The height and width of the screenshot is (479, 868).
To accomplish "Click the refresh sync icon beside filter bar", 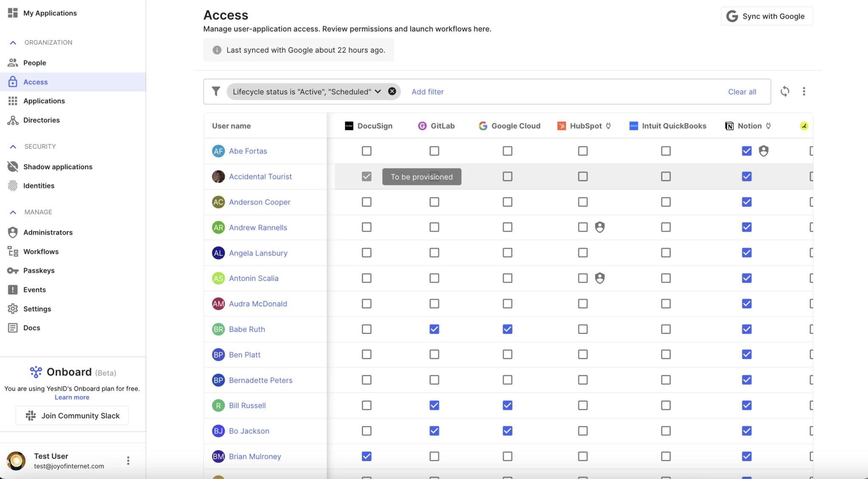I will click(x=785, y=91).
